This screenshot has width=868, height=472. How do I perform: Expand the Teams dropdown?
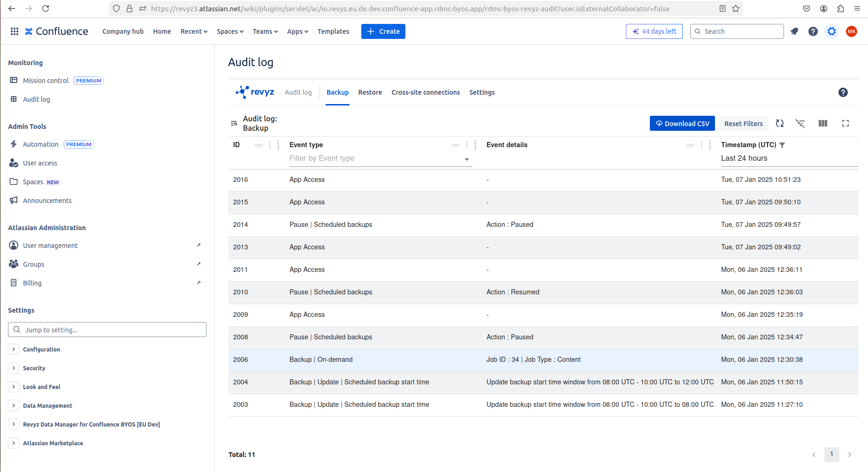coord(265,31)
